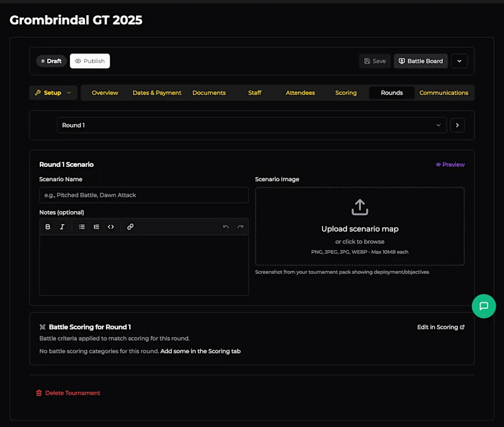Redo edit in Notes editor

(240, 227)
